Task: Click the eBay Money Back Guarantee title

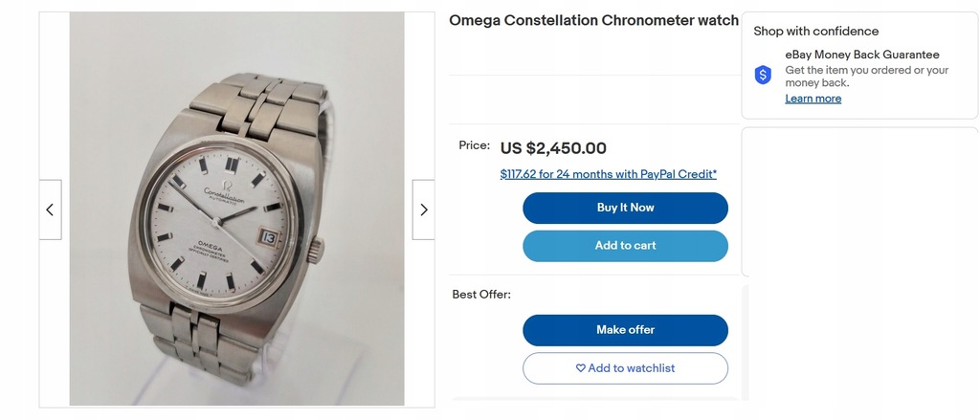Action: point(862,55)
